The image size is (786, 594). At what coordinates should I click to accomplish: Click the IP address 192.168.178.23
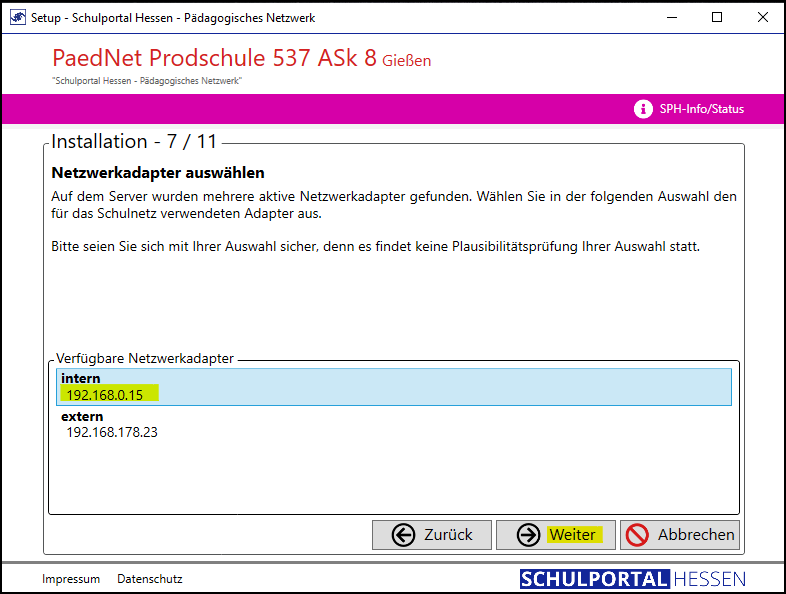pyautogui.click(x=112, y=432)
